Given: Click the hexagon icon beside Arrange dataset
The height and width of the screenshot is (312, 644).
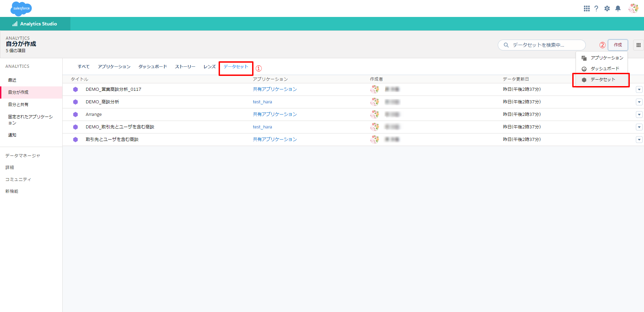Looking at the screenshot, I should point(75,115).
